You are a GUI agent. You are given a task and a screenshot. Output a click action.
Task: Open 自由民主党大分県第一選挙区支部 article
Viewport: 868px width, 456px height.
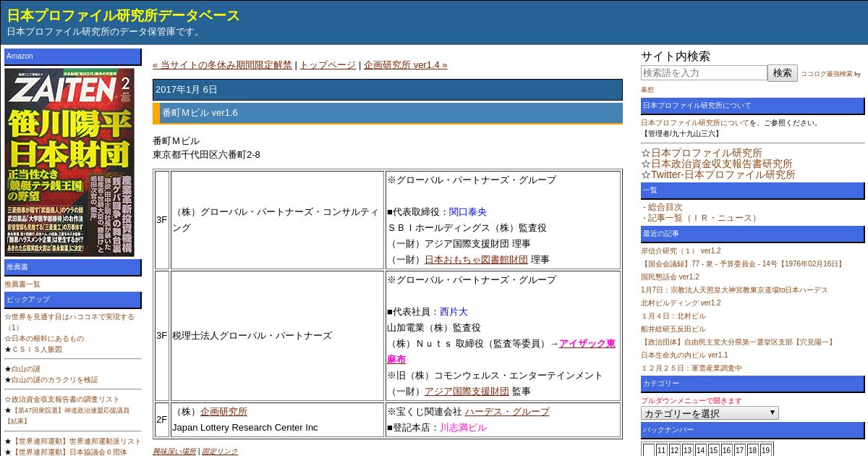pos(738,342)
